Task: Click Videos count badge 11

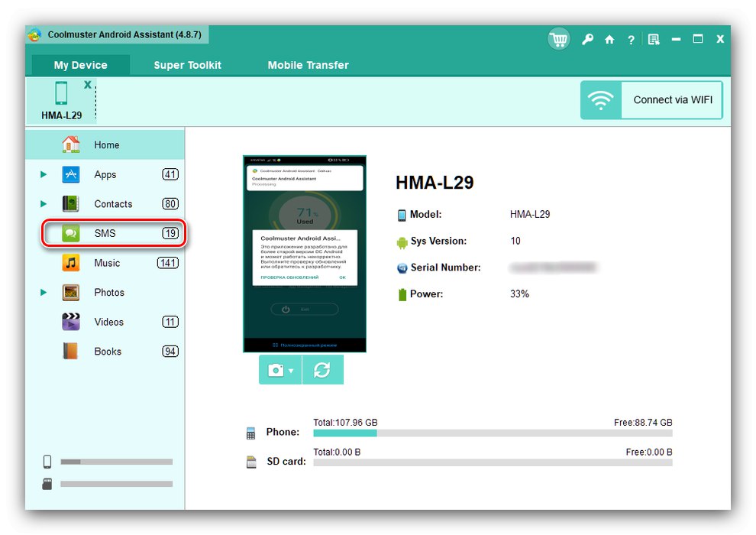Action: [x=170, y=322]
